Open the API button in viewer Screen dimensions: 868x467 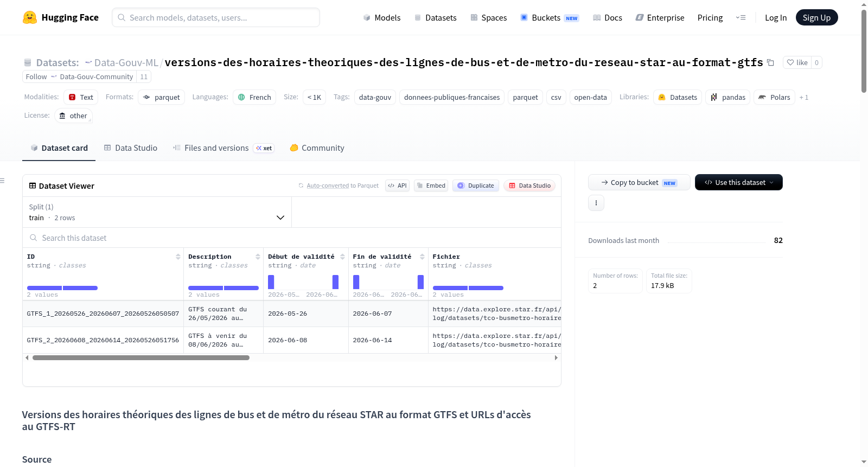(397, 185)
